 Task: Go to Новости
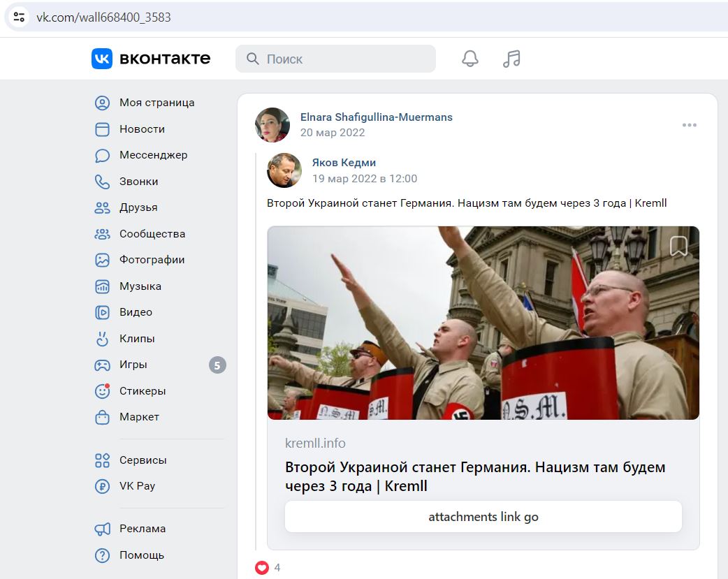coord(142,129)
